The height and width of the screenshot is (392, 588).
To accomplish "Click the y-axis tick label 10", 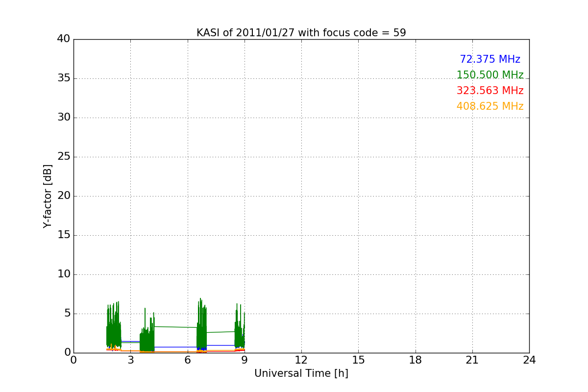I will (x=64, y=274).
